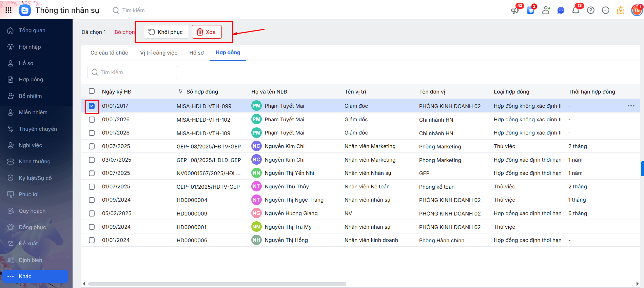The width and height of the screenshot is (644, 288).
Task: Open the notifications bell
Action: [x=575, y=11]
